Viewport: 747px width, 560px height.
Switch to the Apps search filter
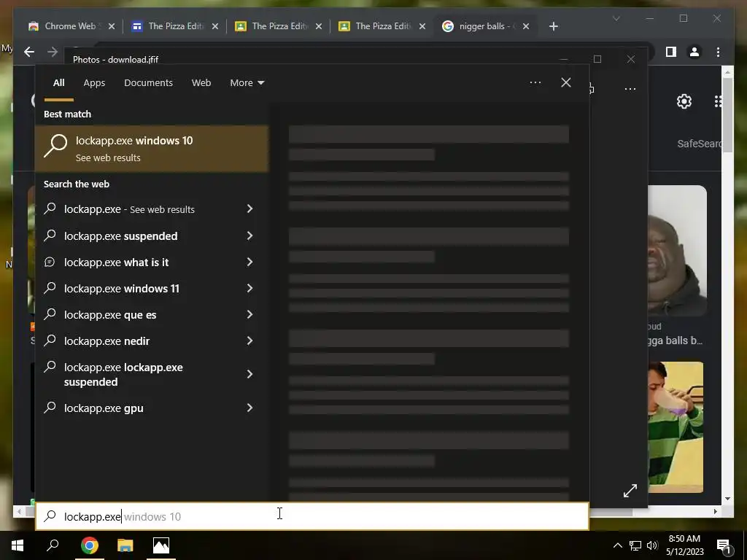pos(94,83)
